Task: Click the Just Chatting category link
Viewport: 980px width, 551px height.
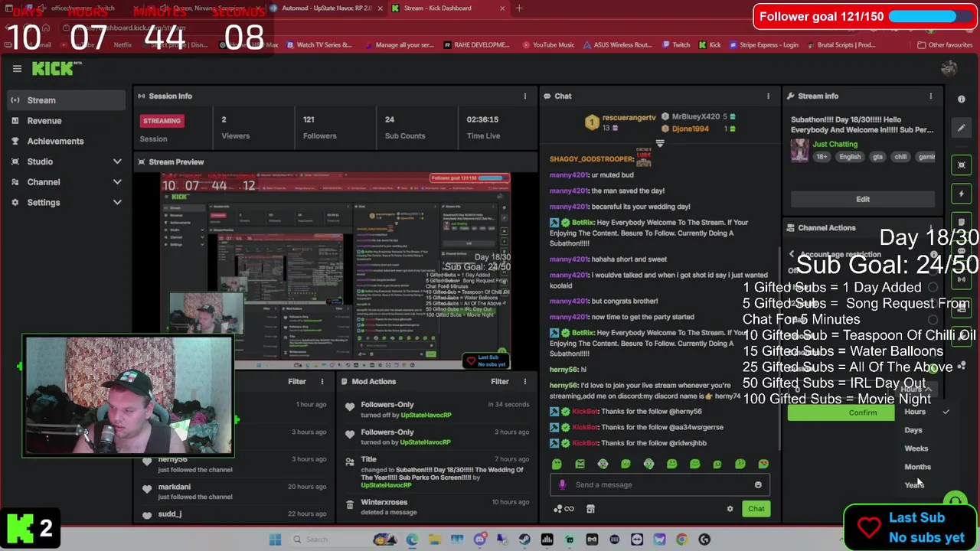Action: tap(835, 144)
